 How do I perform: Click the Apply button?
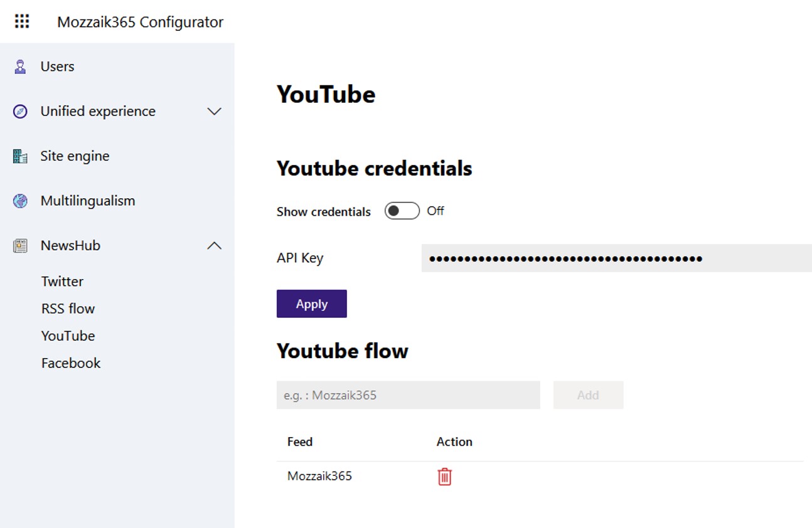[x=312, y=304]
